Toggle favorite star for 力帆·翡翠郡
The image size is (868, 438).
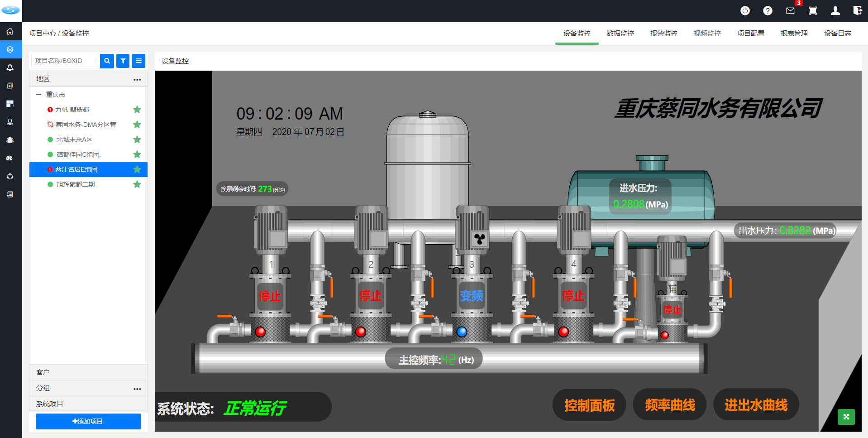pos(137,110)
